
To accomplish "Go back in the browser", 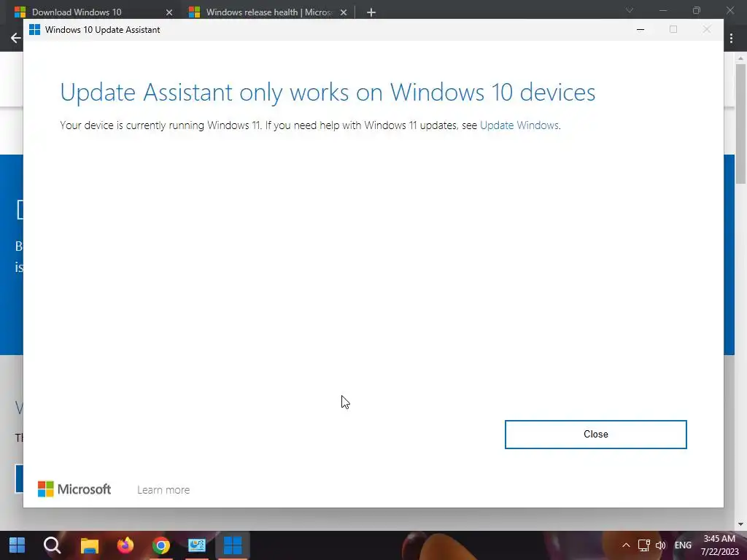I will coord(16,38).
